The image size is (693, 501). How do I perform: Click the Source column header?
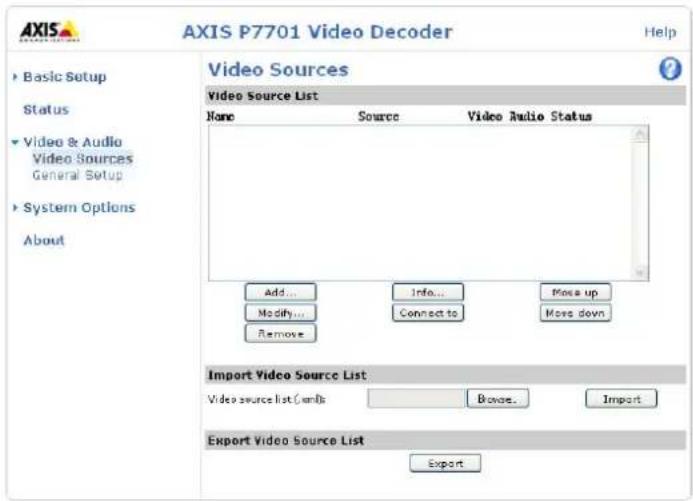[x=378, y=117]
